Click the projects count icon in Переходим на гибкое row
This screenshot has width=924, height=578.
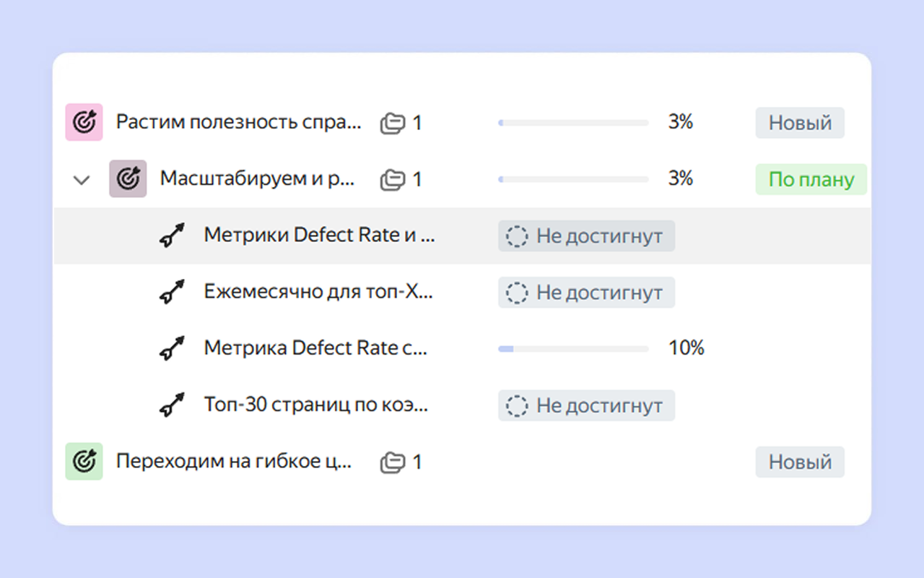(393, 462)
